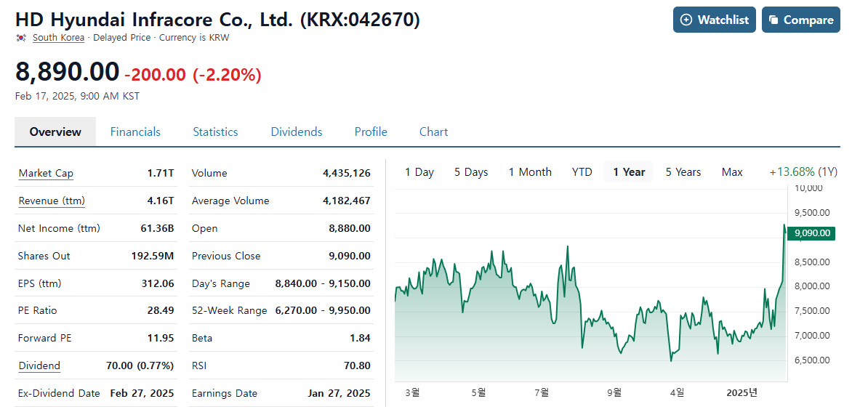Select the 5 Days chart range
Screen dimensions: 868x420
point(471,172)
